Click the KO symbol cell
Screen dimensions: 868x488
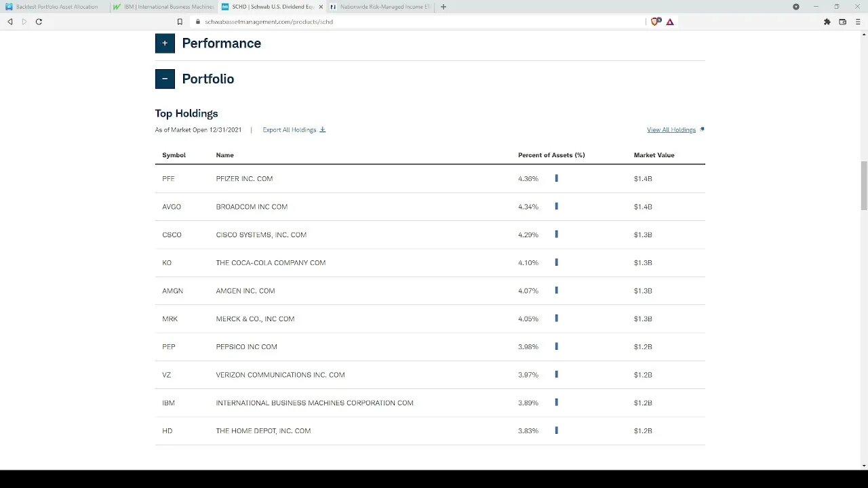point(167,263)
